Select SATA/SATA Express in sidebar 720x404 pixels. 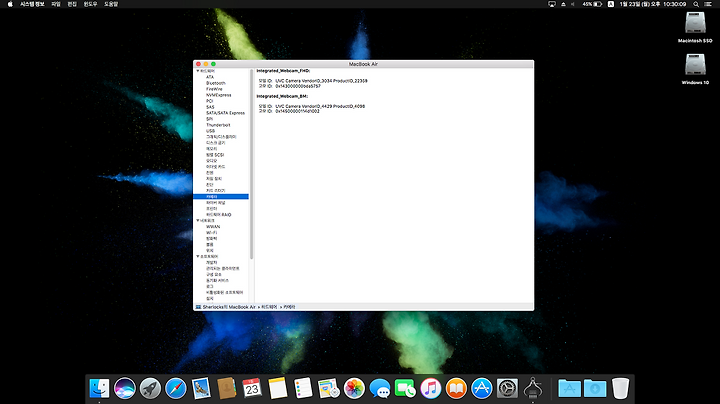coord(225,113)
